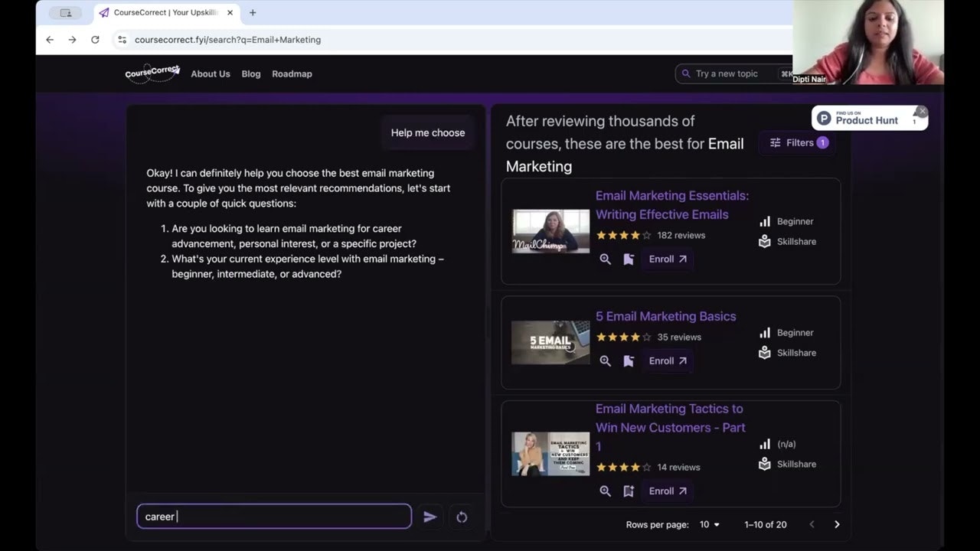Click the search magnifier icon in header
Image resolution: width=980 pixels, height=551 pixels.
[x=685, y=73]
